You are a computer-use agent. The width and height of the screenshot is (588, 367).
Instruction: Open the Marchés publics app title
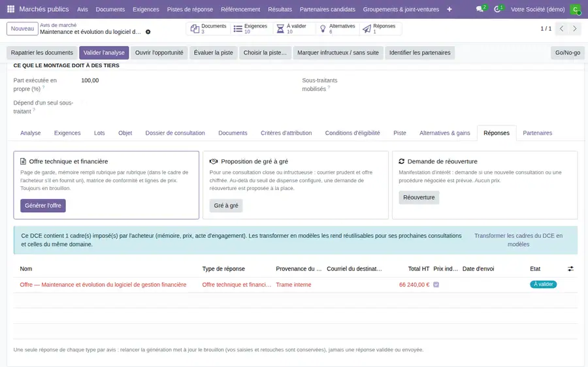click(x=44, y=9)
